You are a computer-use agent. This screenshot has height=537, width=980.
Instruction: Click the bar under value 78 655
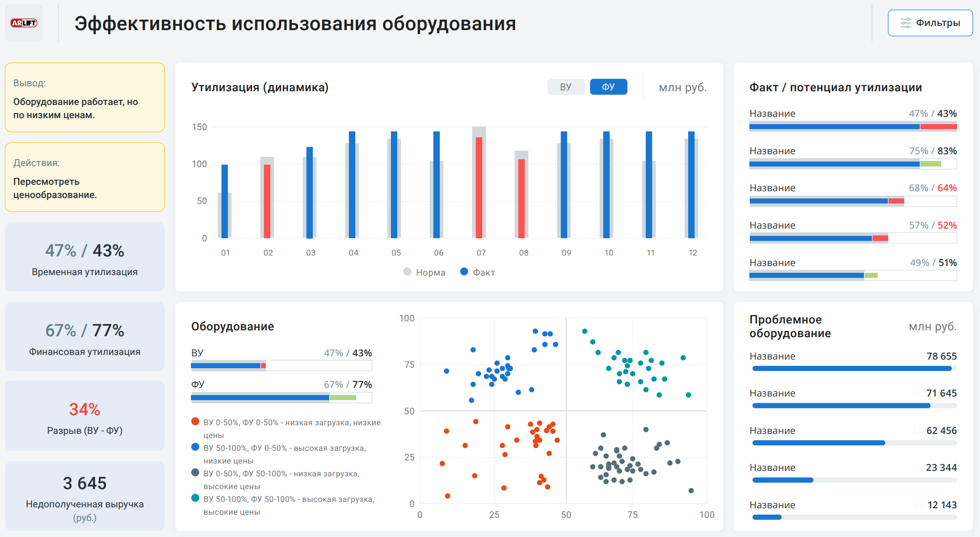854,369
